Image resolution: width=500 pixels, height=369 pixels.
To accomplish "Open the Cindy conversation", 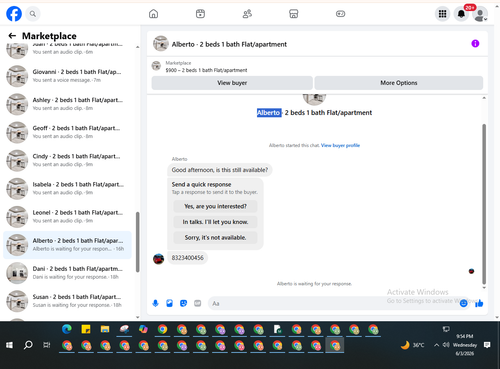I will pos(67,160).
